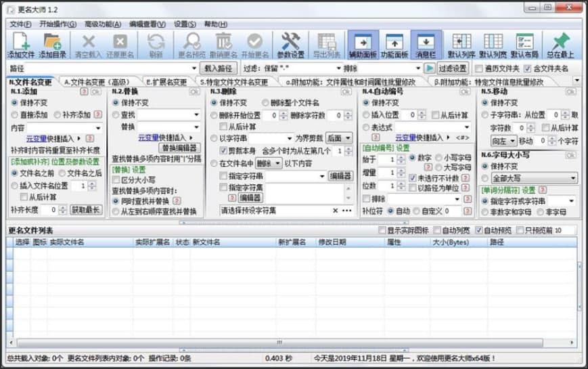Viewport: 588px width, 369px height.
Task: Toggle the 含文件夹名 checkbox
Action: coord(528,68)
